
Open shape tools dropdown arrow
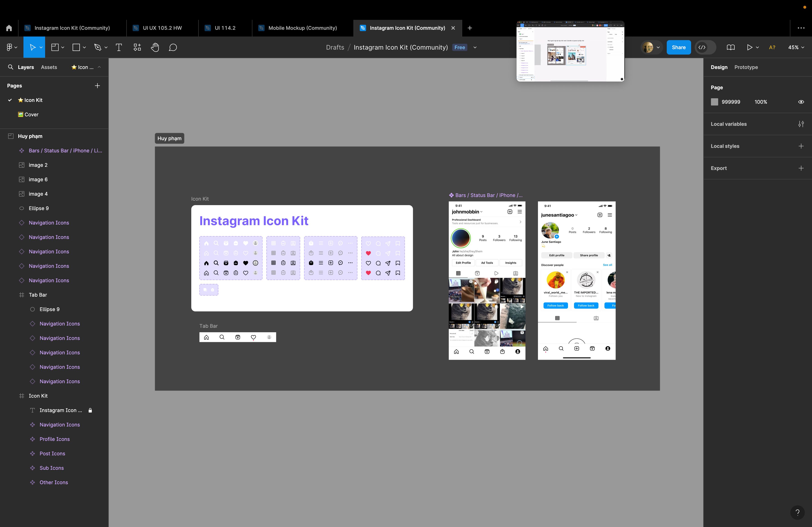point(84,47)
